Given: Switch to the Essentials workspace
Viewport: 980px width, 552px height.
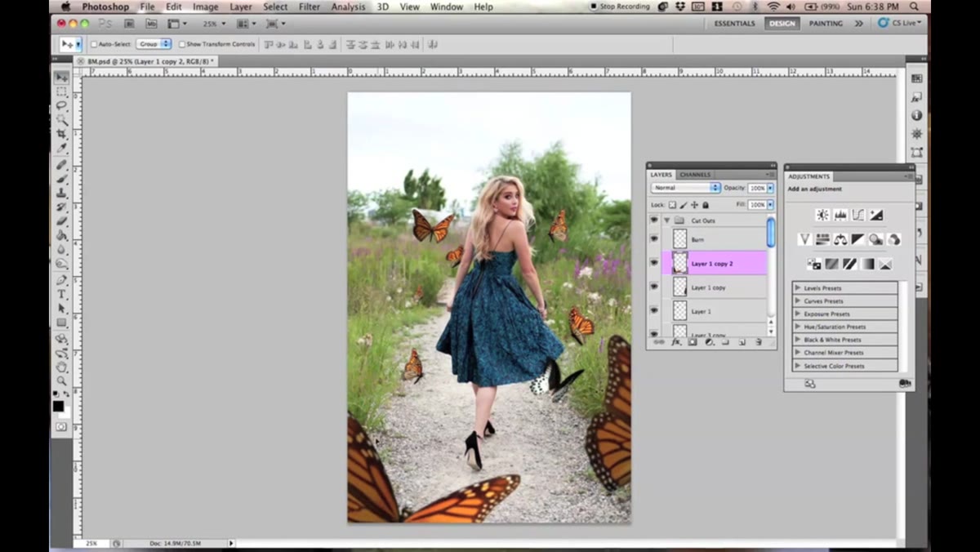Looking at the screenshot, I should 734,24.
